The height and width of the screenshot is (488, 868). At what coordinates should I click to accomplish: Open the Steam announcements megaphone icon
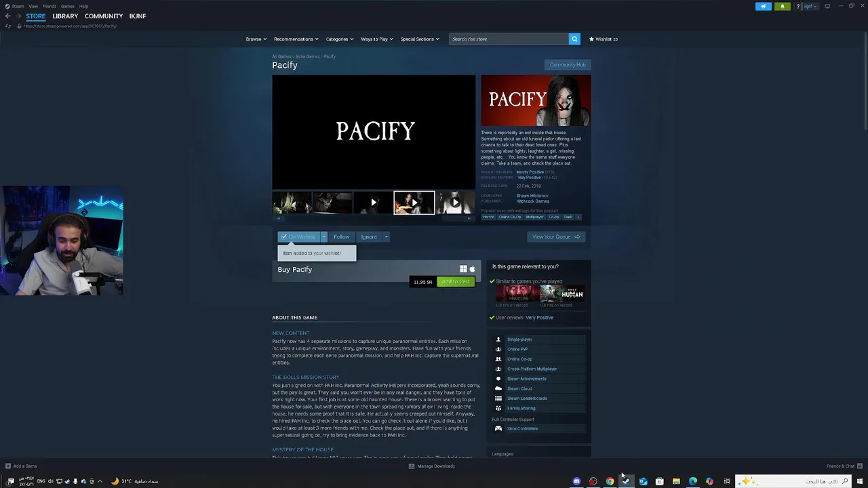[764, 6]
